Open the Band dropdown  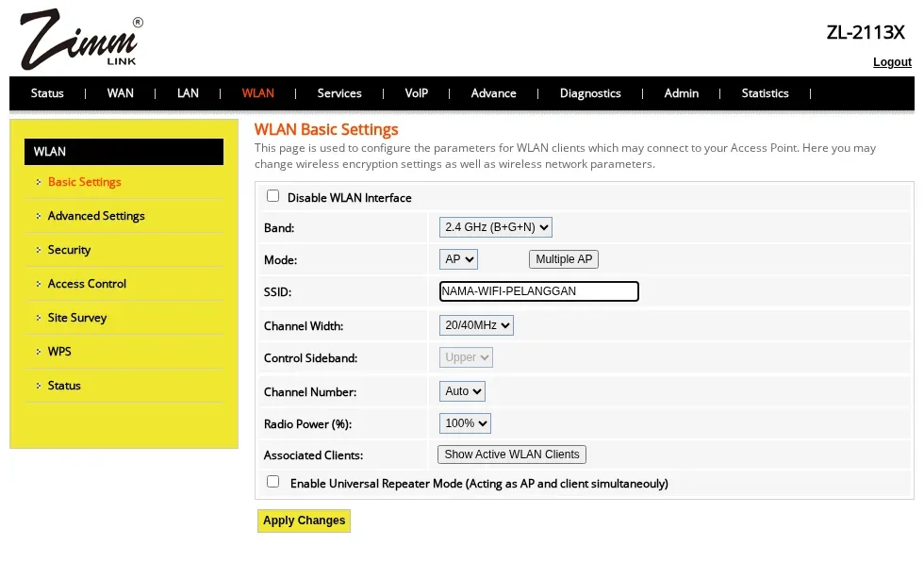[496, 227]
